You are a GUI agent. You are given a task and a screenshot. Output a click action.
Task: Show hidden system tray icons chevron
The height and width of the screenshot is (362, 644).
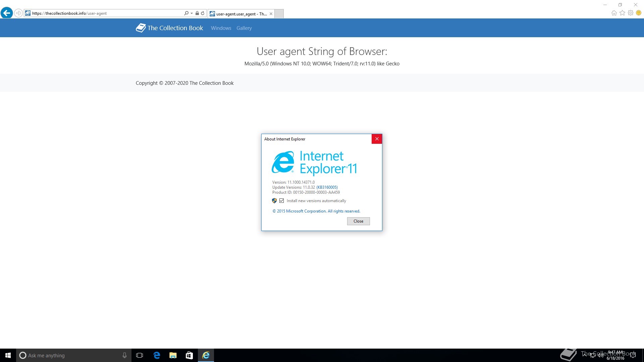[585, 355]
